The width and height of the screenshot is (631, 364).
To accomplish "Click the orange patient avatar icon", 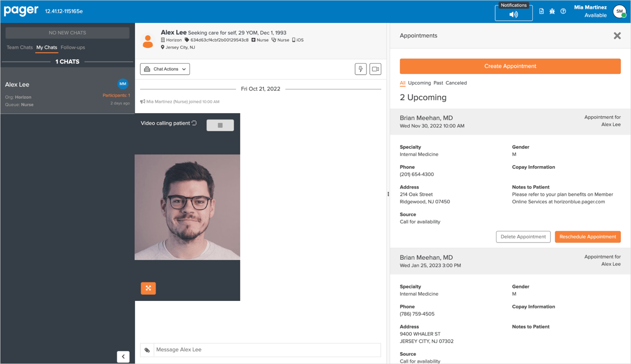I will click(x=148, y=42).
